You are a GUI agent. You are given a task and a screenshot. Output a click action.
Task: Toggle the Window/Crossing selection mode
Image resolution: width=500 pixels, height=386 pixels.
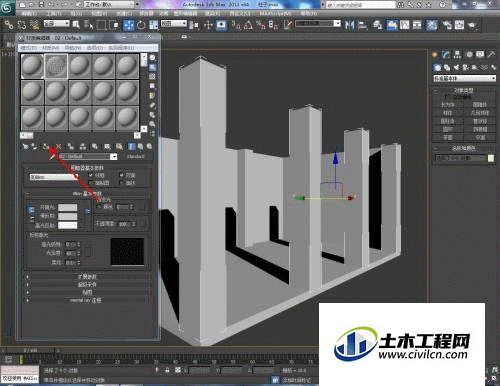pyautogui.click(x=114, y=24)
